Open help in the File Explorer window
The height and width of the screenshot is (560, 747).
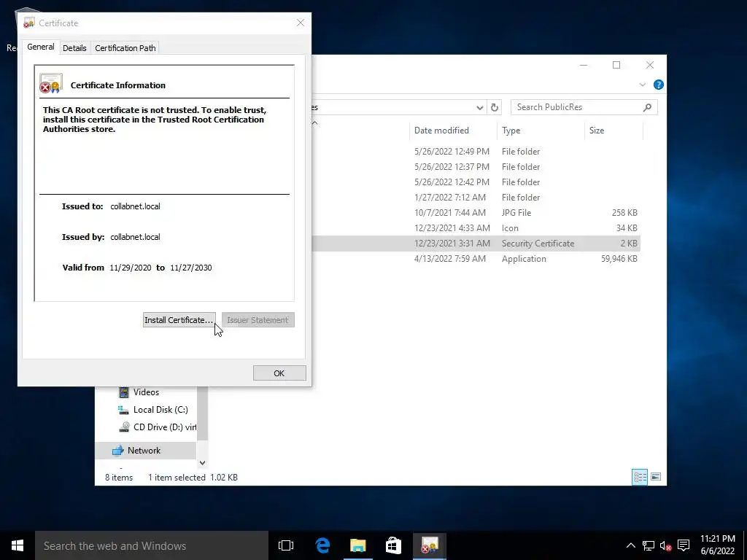pyautogui.click(x=659, y=85)
